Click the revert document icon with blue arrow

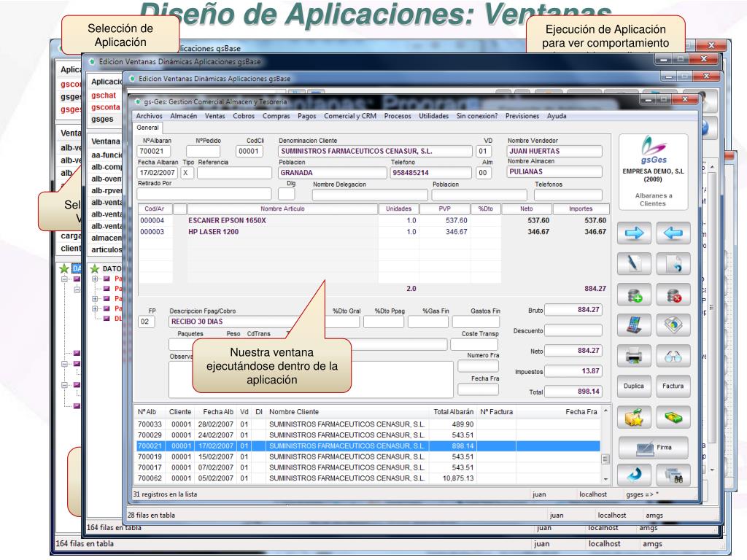click(x=673, y=263)
